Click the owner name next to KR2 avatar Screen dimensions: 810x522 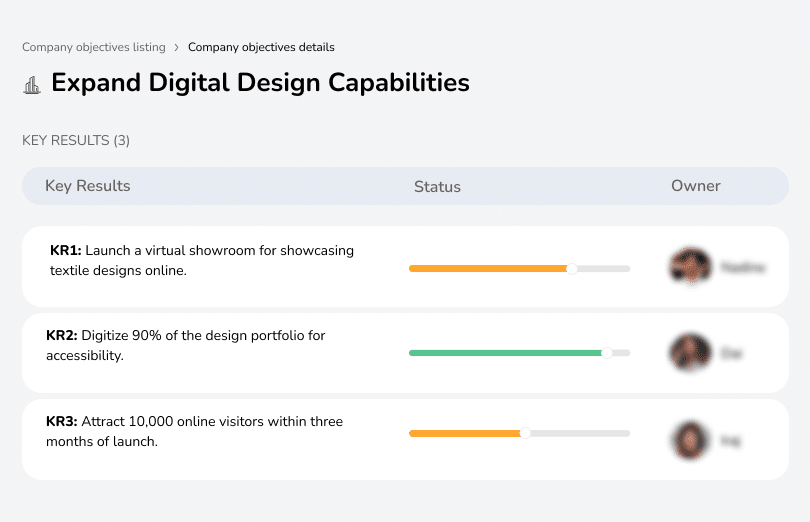[731, 353]
